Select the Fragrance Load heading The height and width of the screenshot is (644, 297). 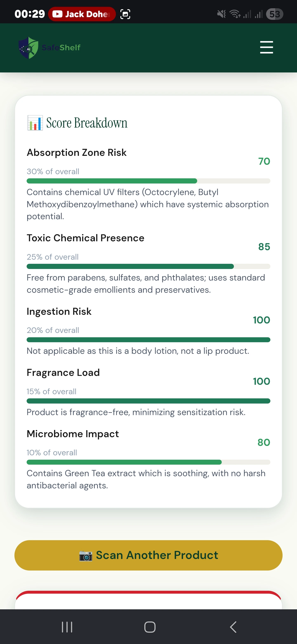[x=63, y=373]
